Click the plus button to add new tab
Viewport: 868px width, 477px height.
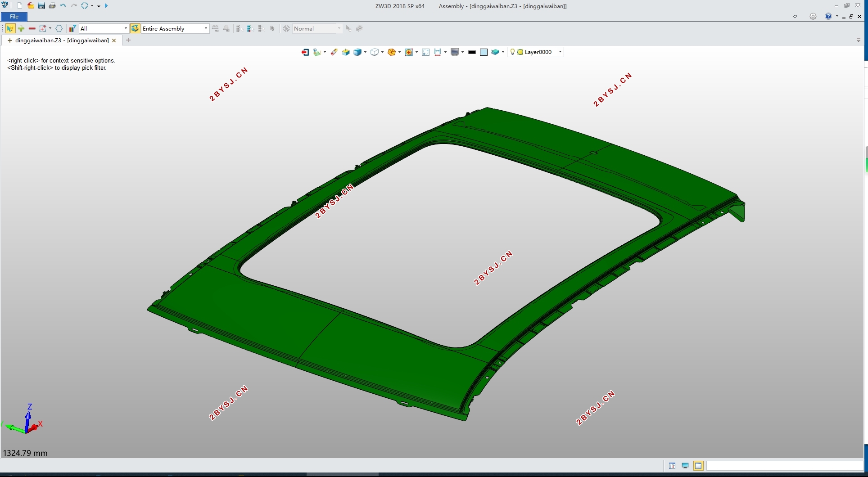point(128,40)
